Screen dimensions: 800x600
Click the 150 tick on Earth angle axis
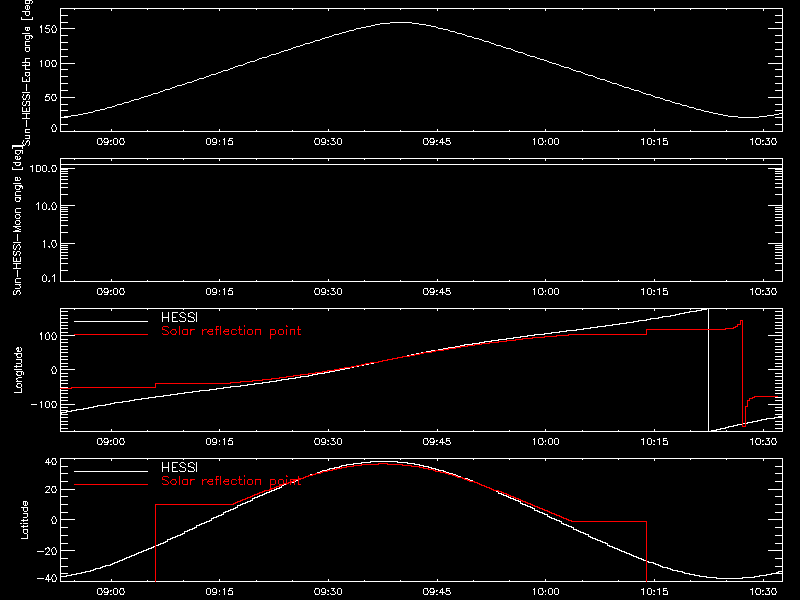point(48,29)
